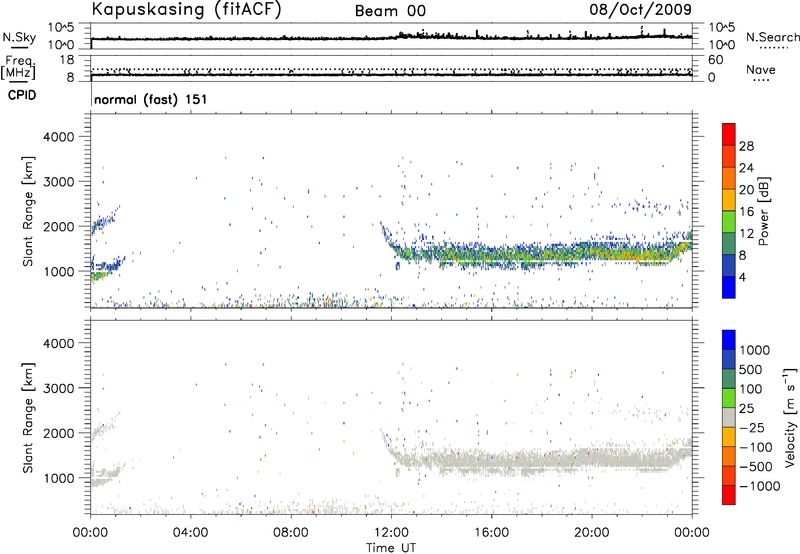Click the 'Nave' legend label
The width and height of the screenshot is (800, 554).
760,70
